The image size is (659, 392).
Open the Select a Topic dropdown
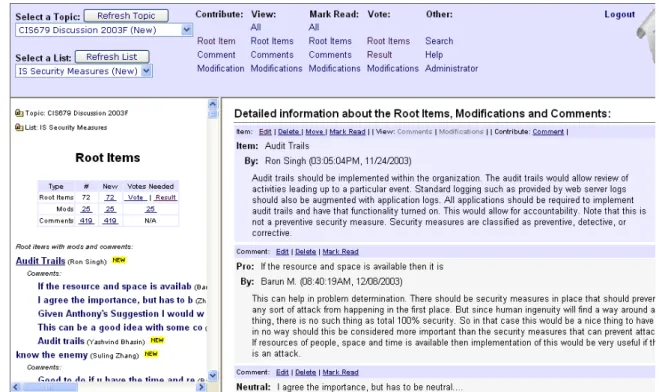pos(187,30)
